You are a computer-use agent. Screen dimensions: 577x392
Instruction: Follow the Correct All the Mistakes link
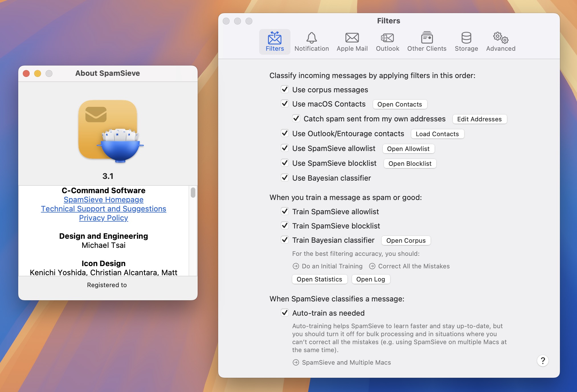pyautogui.click(x=414, y=266)
